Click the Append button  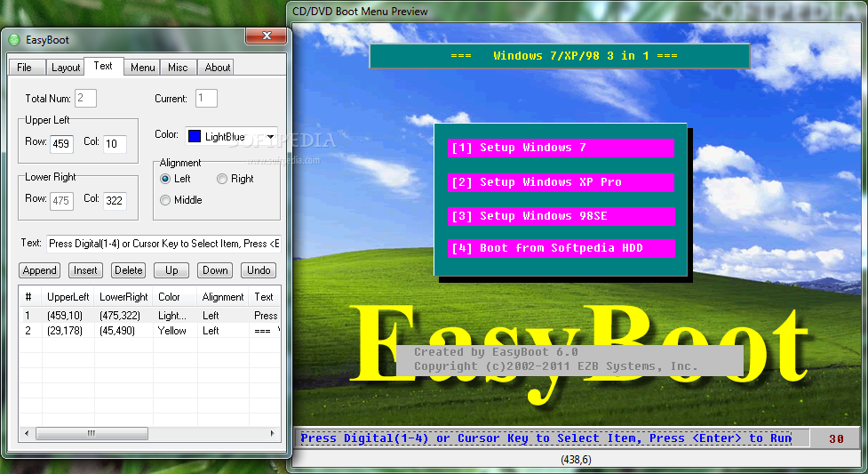point(39,270)
